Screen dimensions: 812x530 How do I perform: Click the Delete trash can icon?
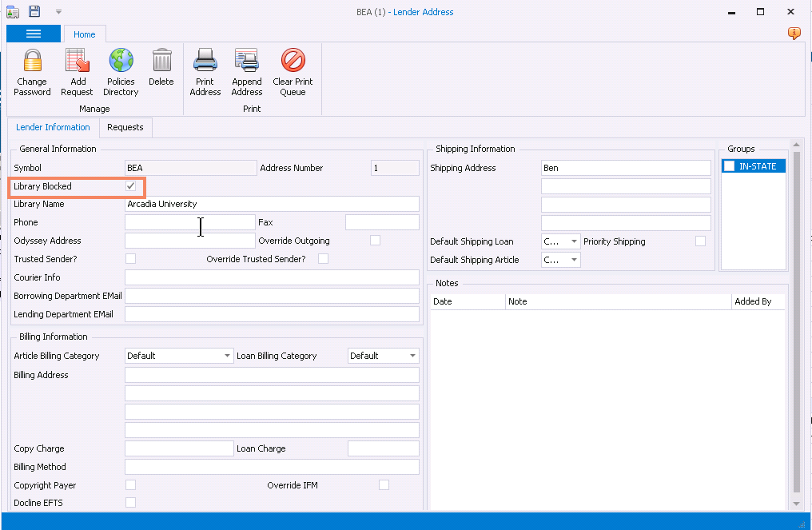[x=161, y=62]
